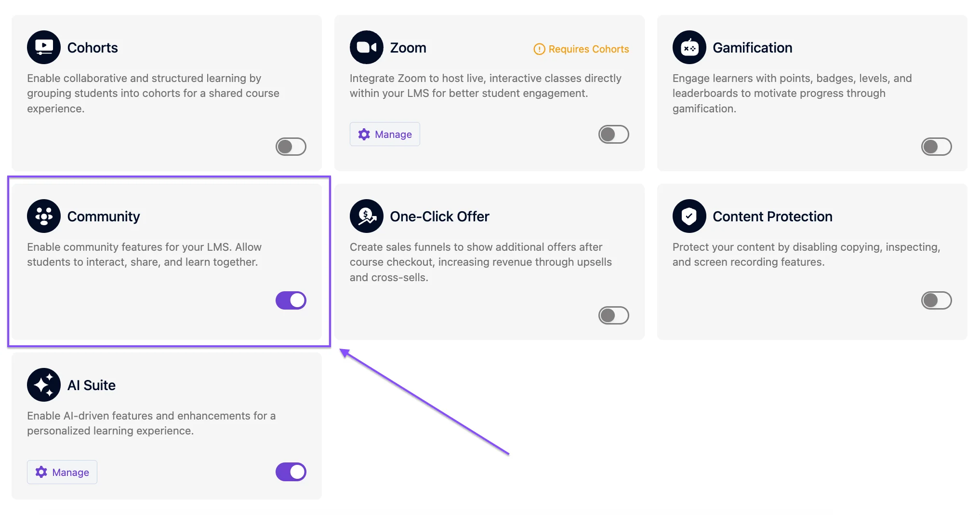The width and height of the screenshot is (980, 515).
Task: Click the Gamification card heading
Action: point(752,48)
